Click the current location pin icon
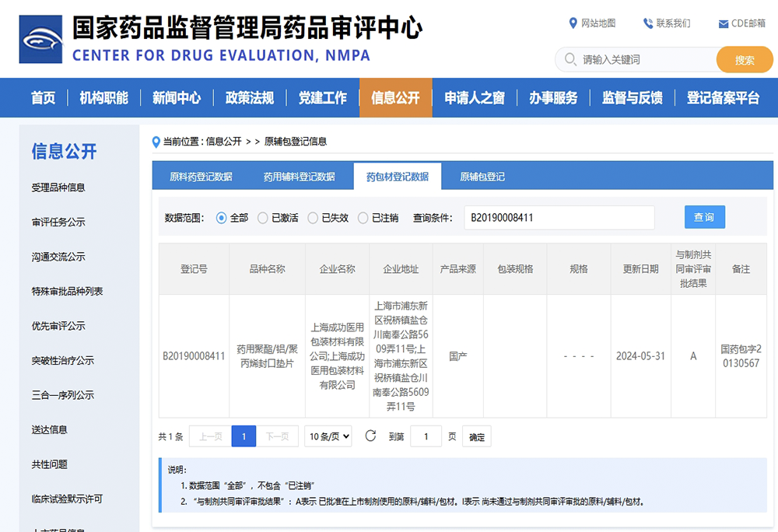Image resolution: width=778 pixels, height=532 pixels. point(156,142)
